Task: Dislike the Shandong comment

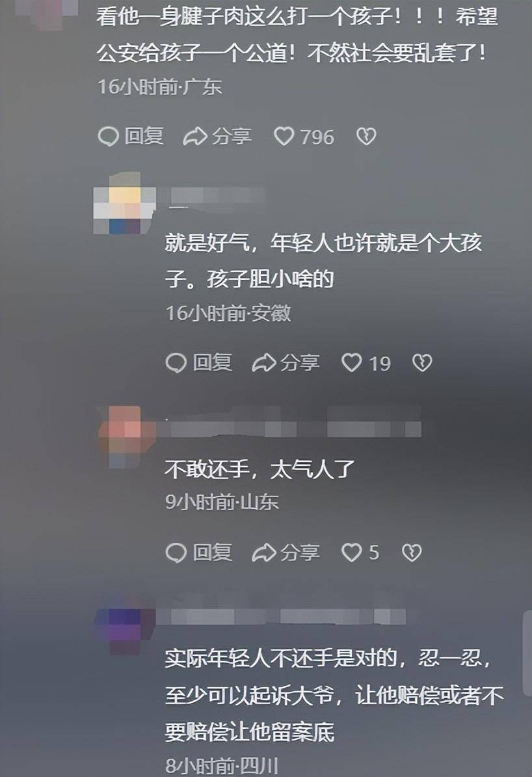Action: click(x=412, y=552)
